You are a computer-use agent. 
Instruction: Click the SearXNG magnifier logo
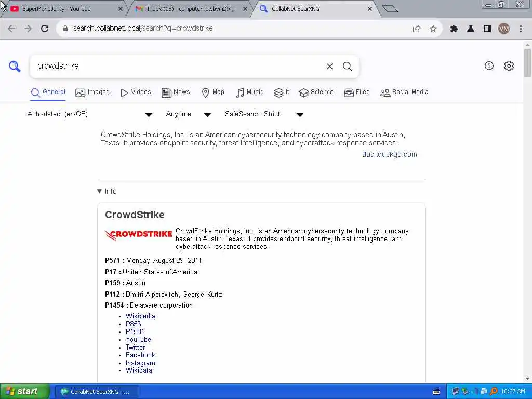click(x=15, y=66)
